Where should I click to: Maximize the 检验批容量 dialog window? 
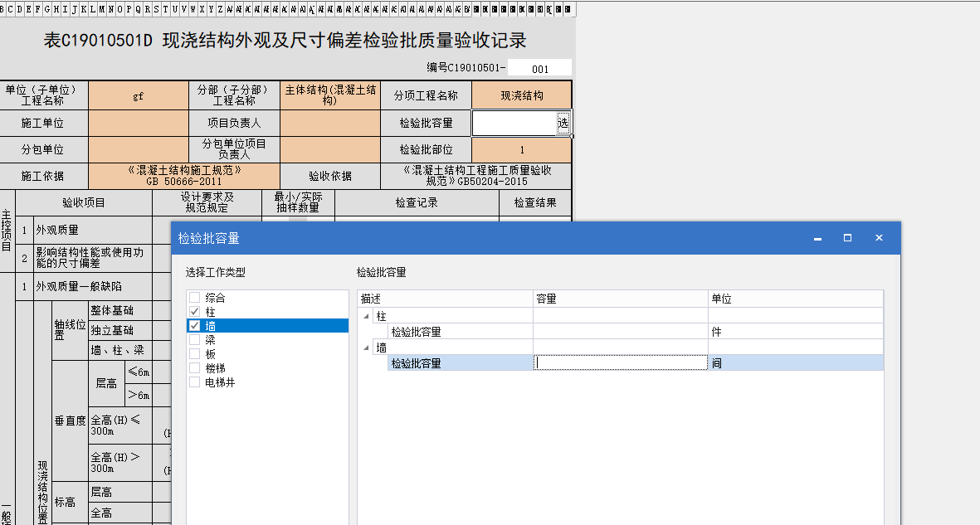(x=847, y=238)
